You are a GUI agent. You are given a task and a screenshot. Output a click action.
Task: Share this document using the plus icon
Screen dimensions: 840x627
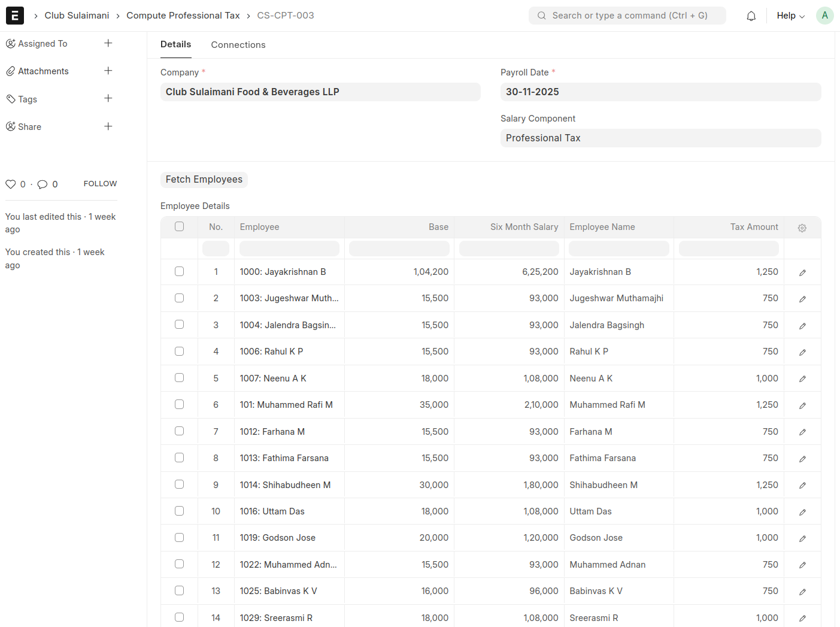coord(108,126)
